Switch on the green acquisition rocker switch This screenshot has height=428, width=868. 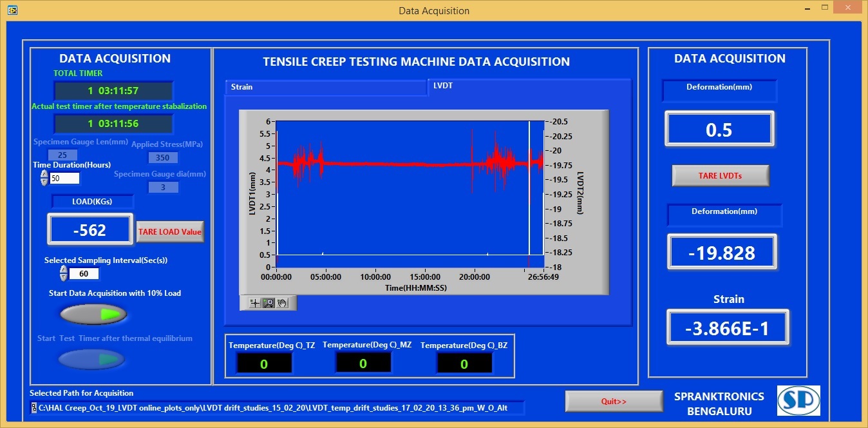pos(92,314)
